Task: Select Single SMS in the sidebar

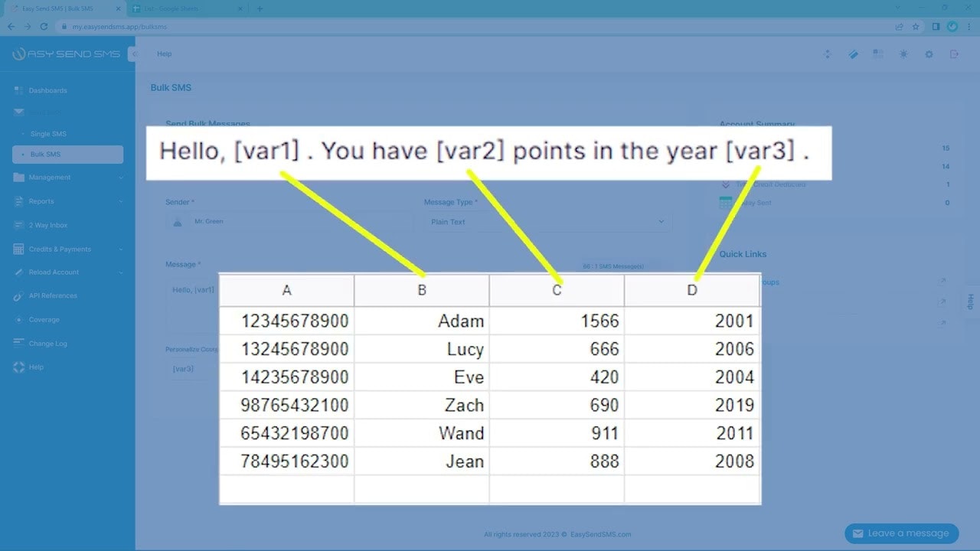Action: point(67,134)
